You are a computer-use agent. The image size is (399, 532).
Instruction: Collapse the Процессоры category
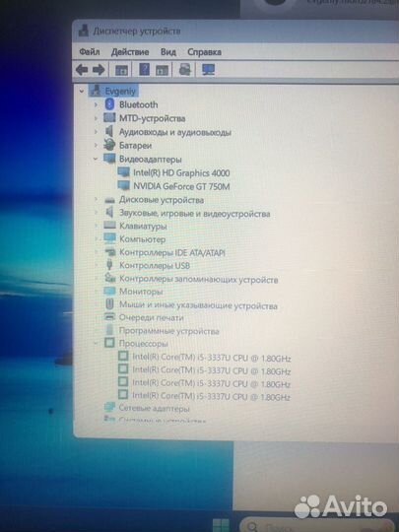[96, 344]
